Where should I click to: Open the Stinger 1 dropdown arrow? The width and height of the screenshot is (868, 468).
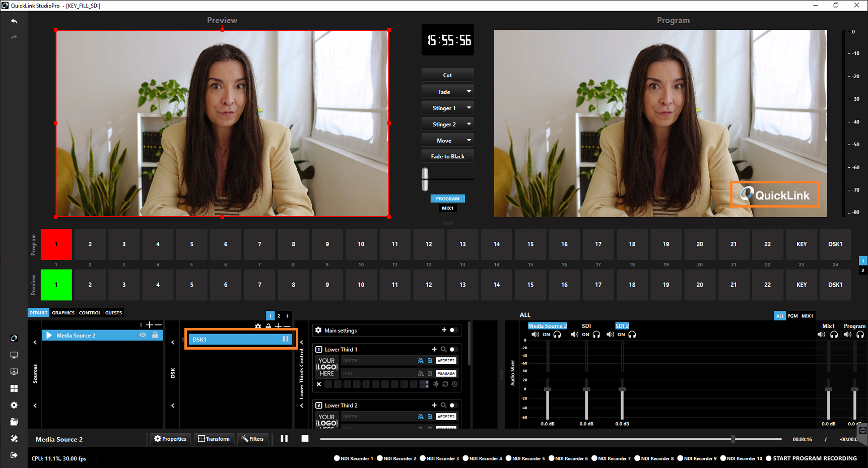(x=469, y=108)
